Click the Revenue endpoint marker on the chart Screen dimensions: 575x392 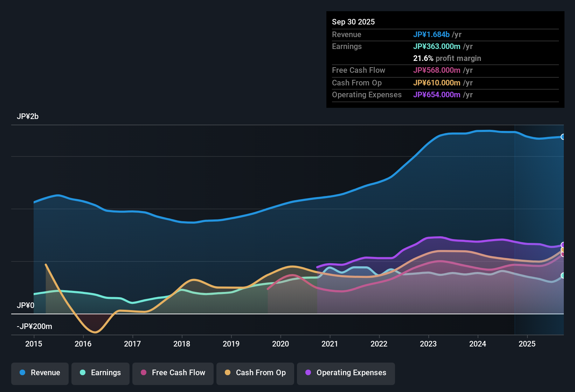point(563,136)
